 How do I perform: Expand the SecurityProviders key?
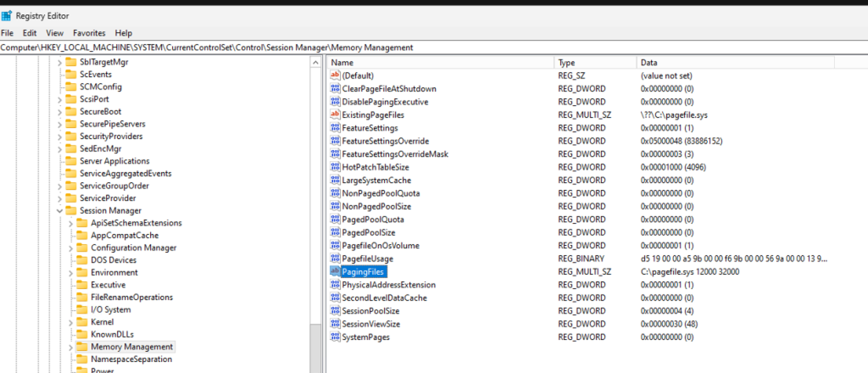[58, 136]
